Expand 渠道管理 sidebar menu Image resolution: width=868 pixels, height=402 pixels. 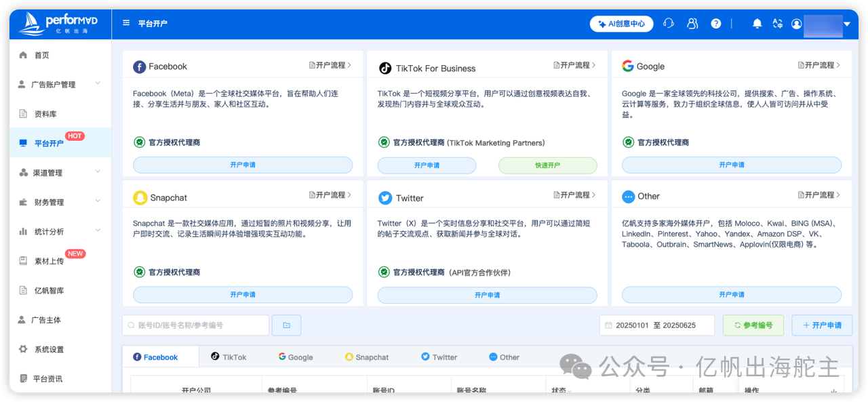[x=98, y=172]
